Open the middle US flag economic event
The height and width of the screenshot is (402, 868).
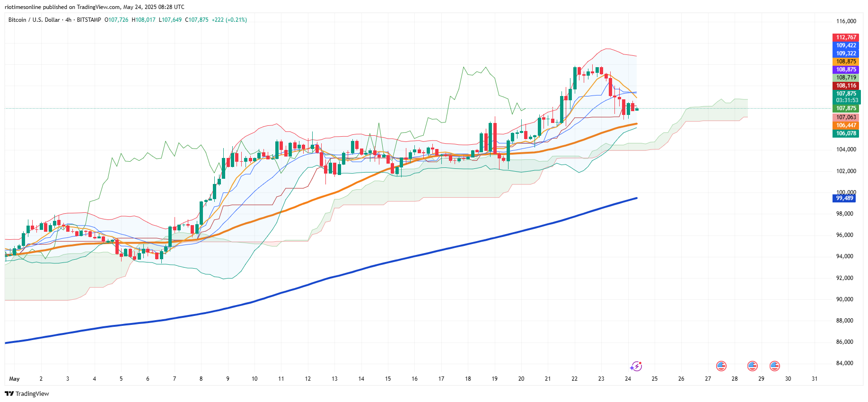752,366
